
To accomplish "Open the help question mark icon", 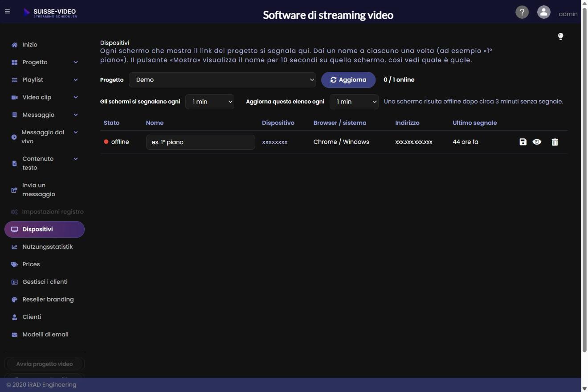I will (522, 12).
